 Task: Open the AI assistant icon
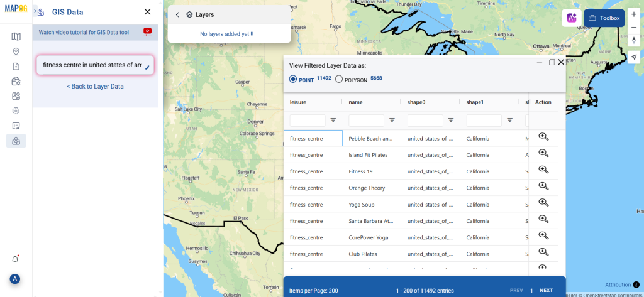(x=572, y=18)
